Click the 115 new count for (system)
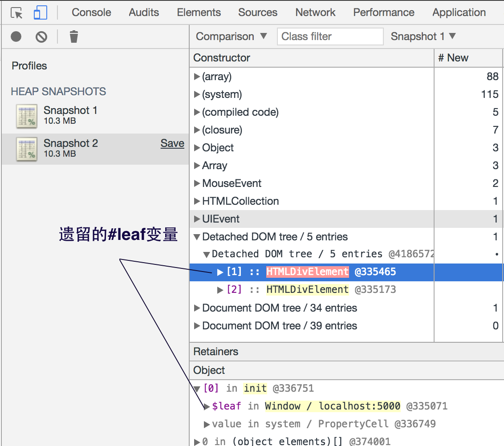The width and height of the screenshot is (504, 446). pyautogui.click(x=490, y=94)
